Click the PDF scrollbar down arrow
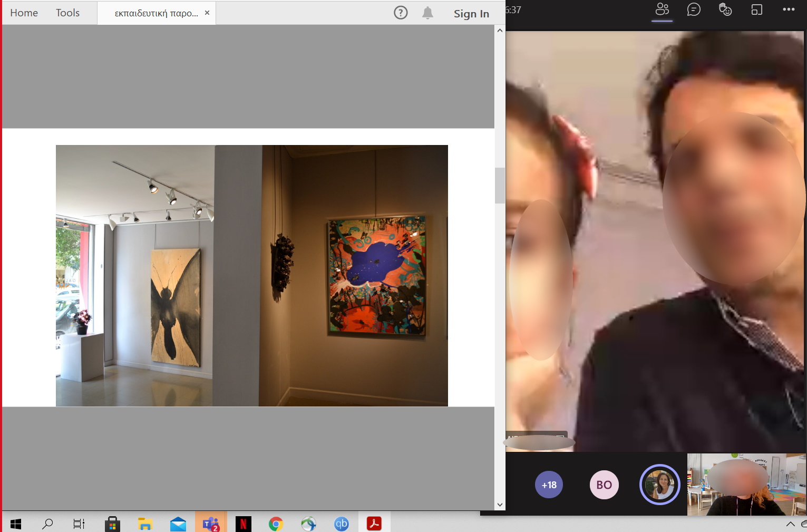Viewport: 807px width, 532px height. click(500, 505)
